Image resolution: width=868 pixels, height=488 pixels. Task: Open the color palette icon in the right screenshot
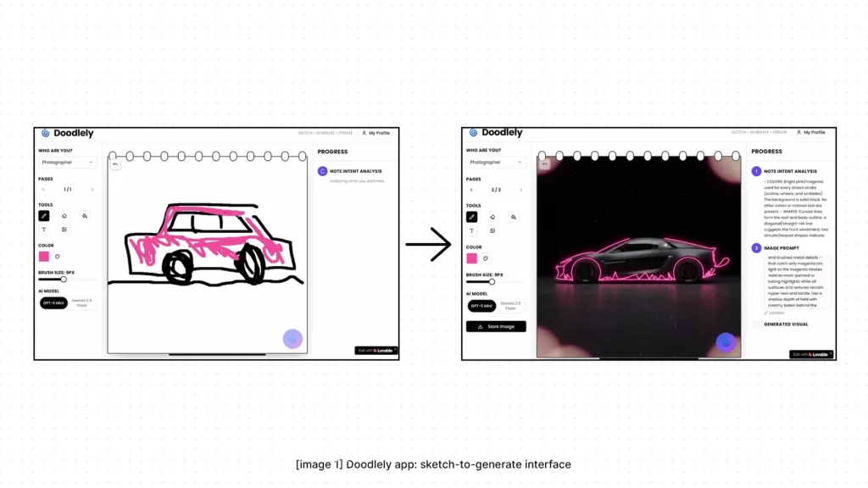[x=487, y=258]
